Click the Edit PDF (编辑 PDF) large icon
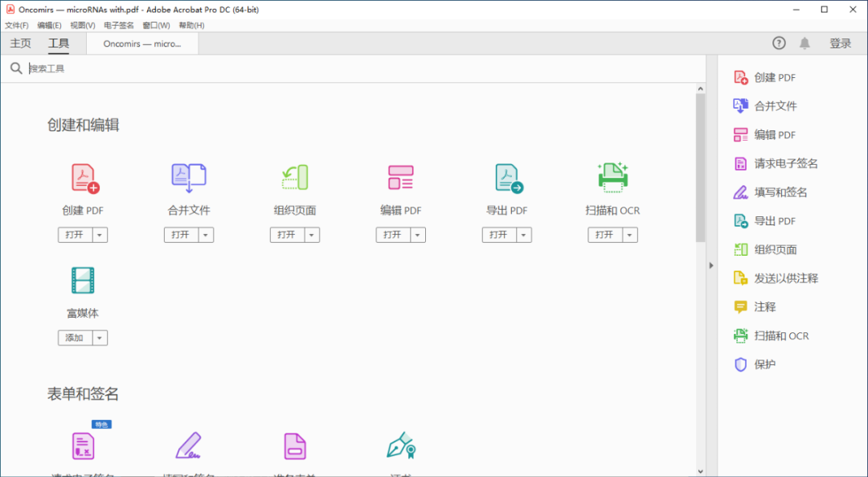 pos(401,177)
